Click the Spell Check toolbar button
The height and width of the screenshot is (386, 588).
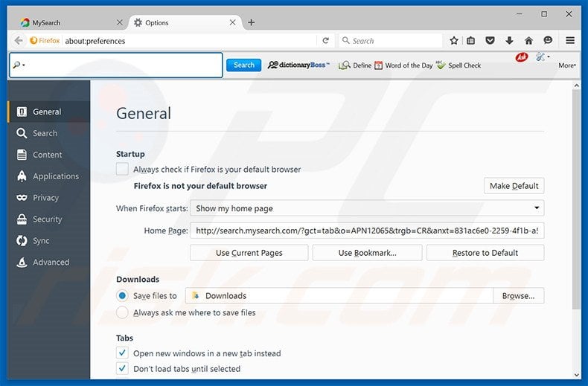tap(458, 65)
